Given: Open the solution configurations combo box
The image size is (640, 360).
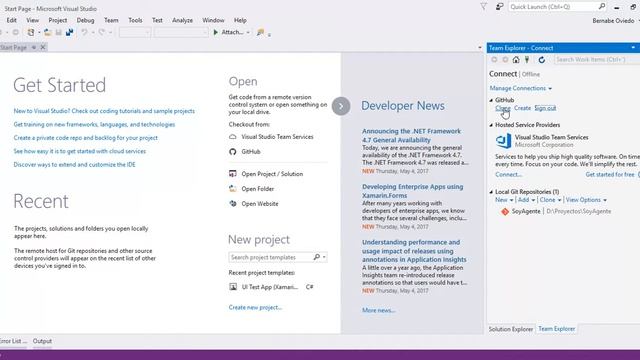Looking at the screenshot, I should click(135, 32).
